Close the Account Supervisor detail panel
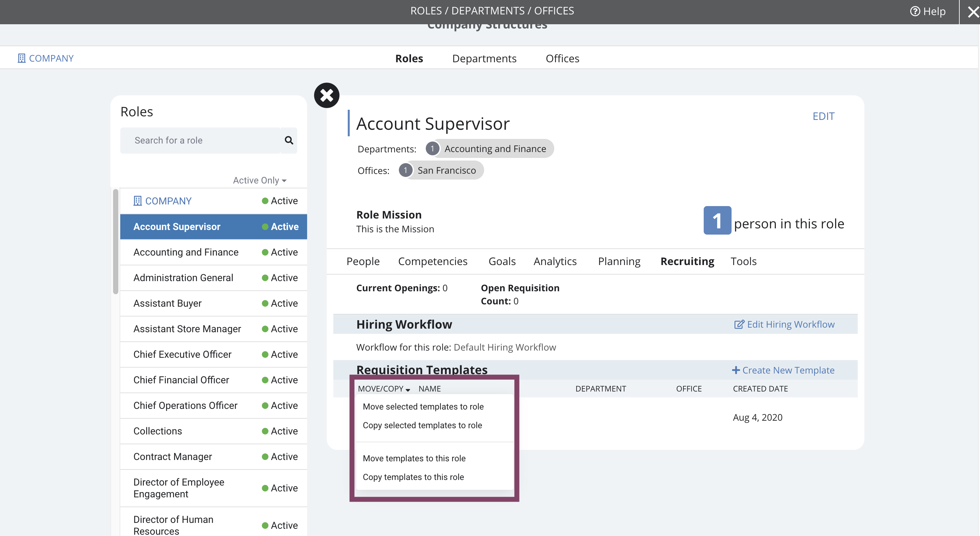The image size is (980, 536). pyautogui.click(x=326, y=95)
